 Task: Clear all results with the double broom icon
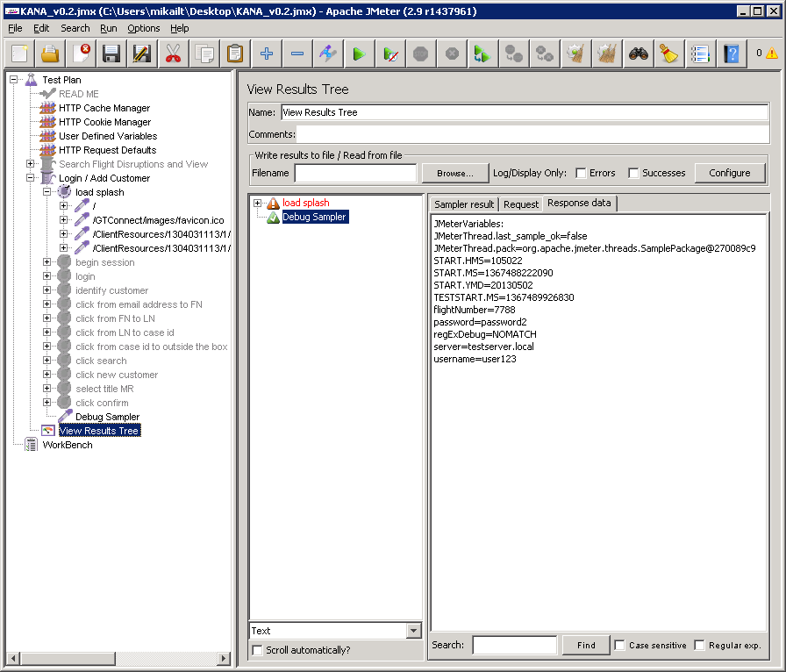click(606, 54)
